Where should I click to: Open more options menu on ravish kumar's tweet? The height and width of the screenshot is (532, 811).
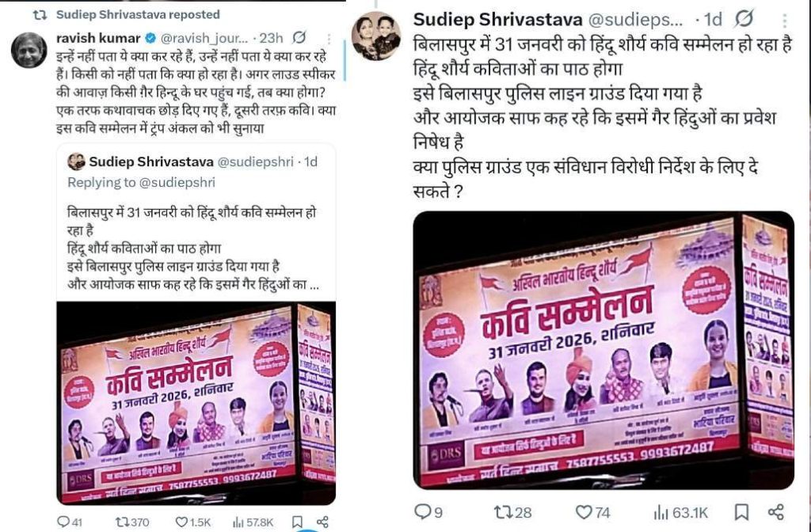point(329,38)
